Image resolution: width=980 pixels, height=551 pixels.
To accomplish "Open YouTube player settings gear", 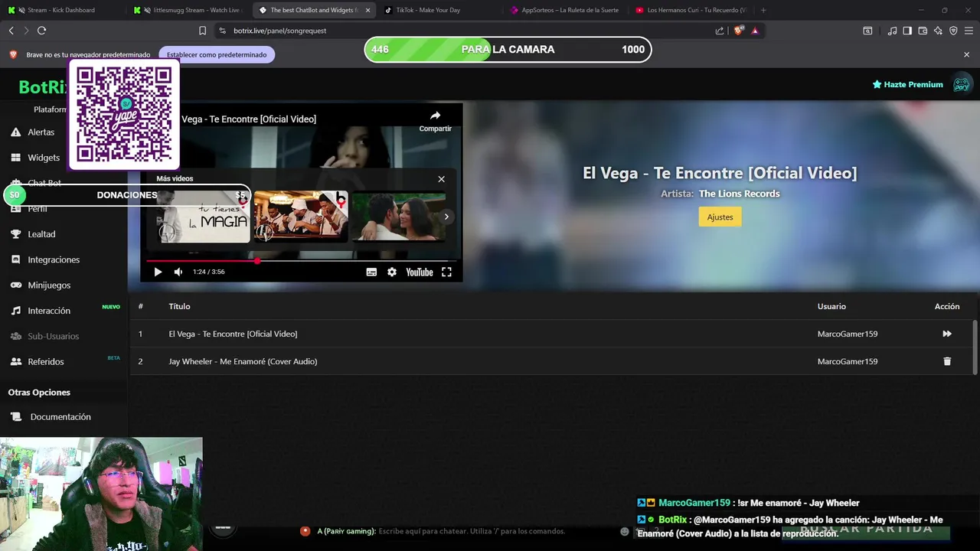I will point(392,272).
